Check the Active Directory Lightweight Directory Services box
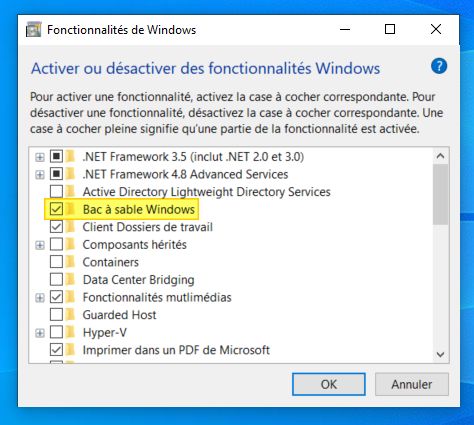 (56, 191)
